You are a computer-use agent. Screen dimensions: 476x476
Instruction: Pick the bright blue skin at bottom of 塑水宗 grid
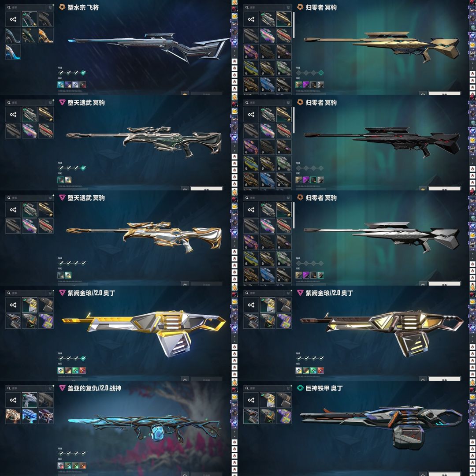[x=13, y=52]
